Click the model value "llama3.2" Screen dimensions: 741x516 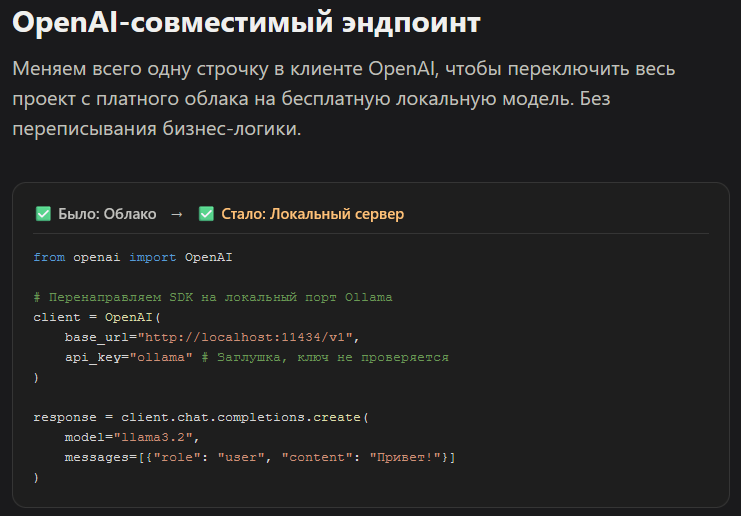(x=153, y=438)
